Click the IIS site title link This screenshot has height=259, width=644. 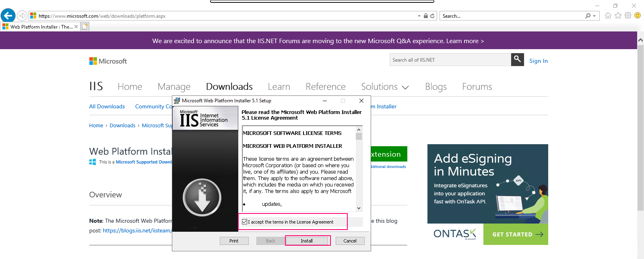tap(96, 86)
